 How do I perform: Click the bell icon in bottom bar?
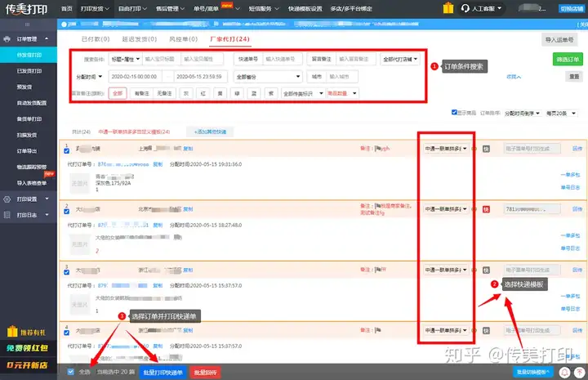564,372
